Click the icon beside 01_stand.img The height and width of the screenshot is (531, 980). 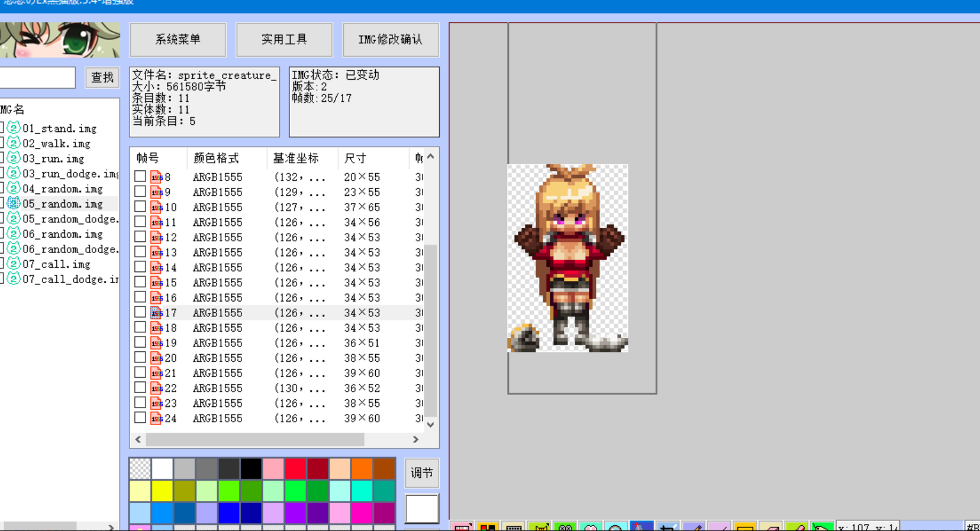14,128
